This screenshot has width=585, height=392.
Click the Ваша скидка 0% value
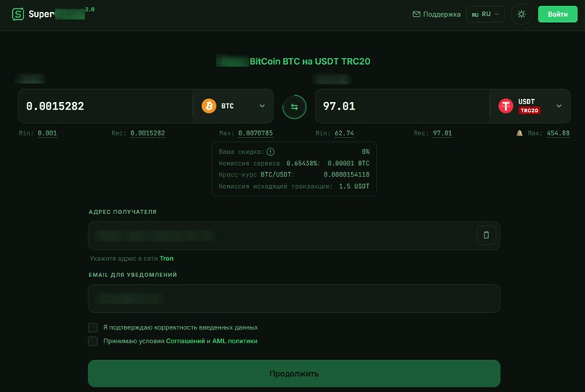[x=366, y=151]
